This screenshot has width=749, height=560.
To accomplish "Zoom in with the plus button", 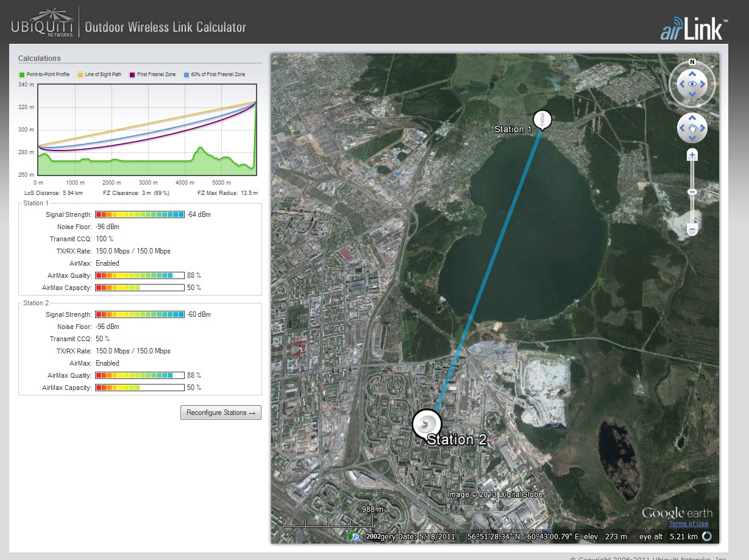I will 692,155.
